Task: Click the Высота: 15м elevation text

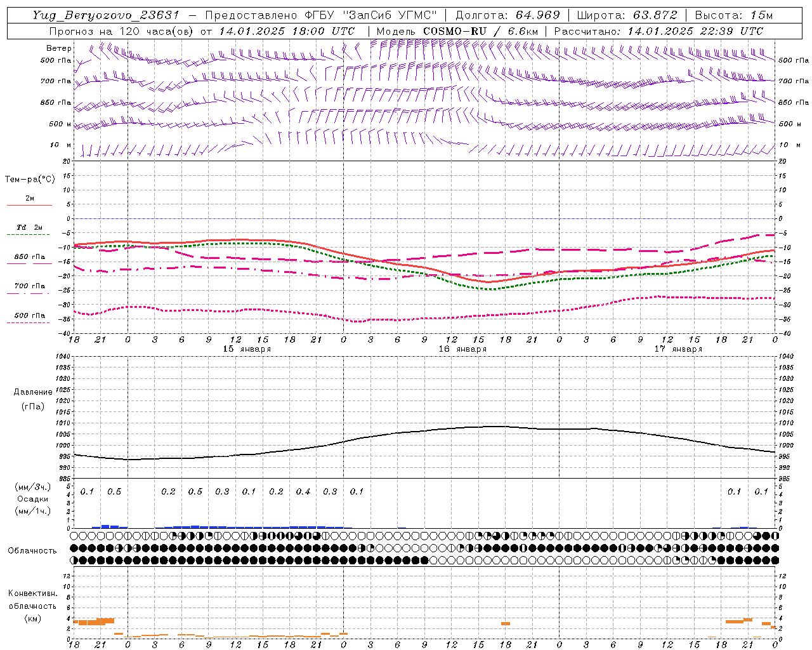Action: point(734,15)
